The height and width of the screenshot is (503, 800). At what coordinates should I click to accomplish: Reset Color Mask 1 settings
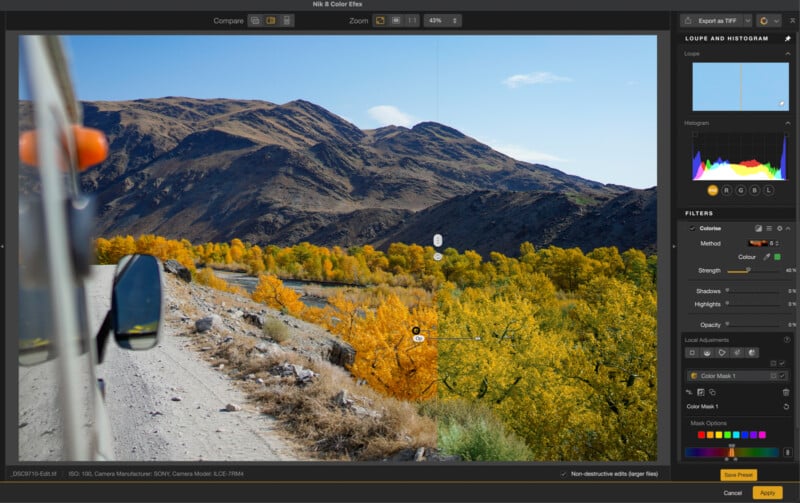click(x=786, y=407)
